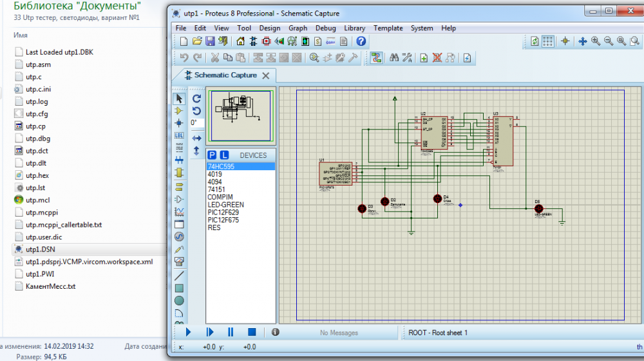Image resolution: width=644 pixels, height=361 pixels.
Task: Toggle the false origin crosshair
Action: click(565, 41)
